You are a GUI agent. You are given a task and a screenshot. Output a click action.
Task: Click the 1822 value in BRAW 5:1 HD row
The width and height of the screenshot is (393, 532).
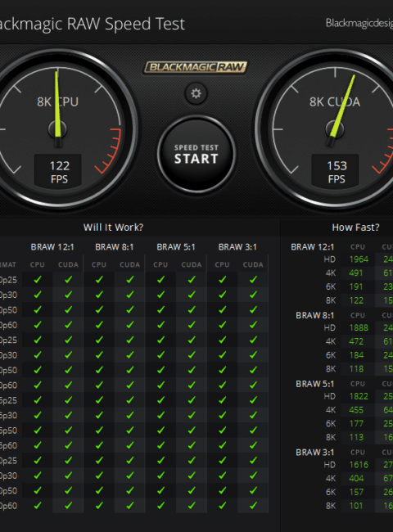pyautogui.click(x=359, y=396)
